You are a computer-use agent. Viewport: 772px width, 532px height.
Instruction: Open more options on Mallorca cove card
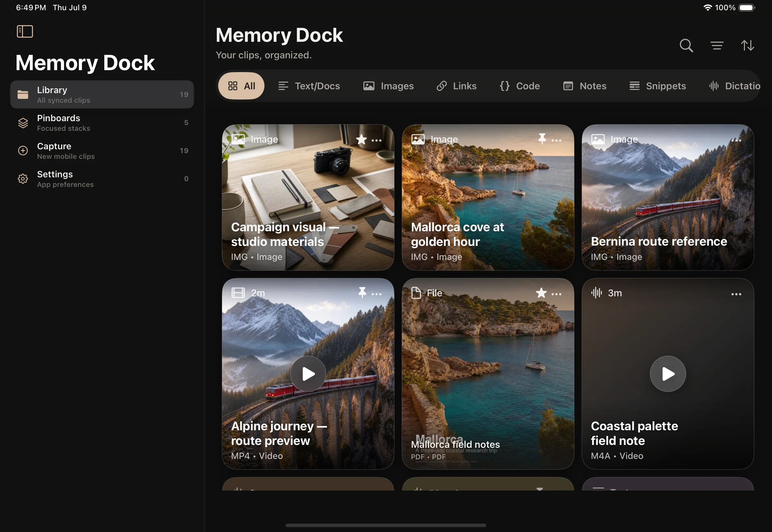click(x=556, y=140)
